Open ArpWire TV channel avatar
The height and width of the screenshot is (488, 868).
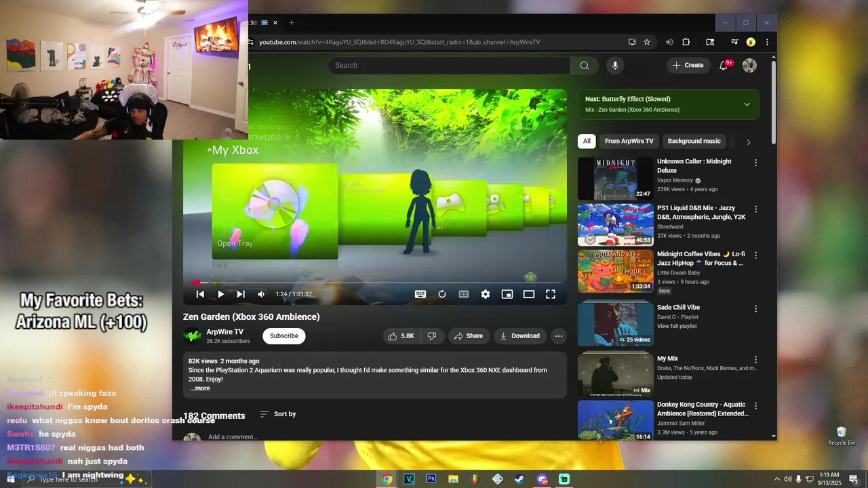(192, 336)
